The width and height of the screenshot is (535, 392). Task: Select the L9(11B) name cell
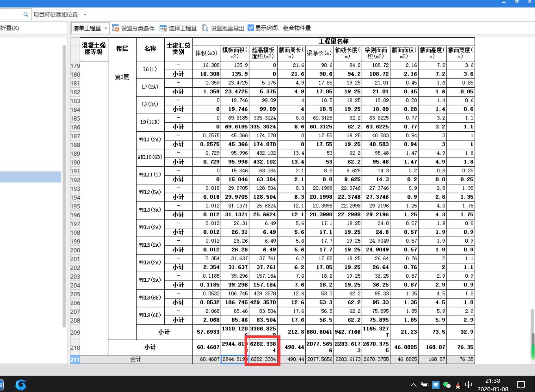(x=150, y=122)
